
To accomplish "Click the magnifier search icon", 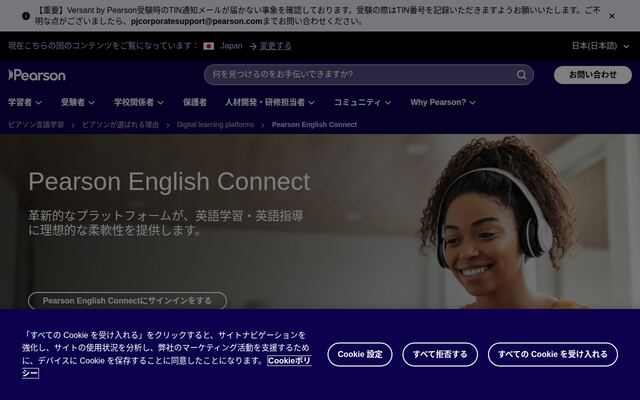I will (521, 75).
